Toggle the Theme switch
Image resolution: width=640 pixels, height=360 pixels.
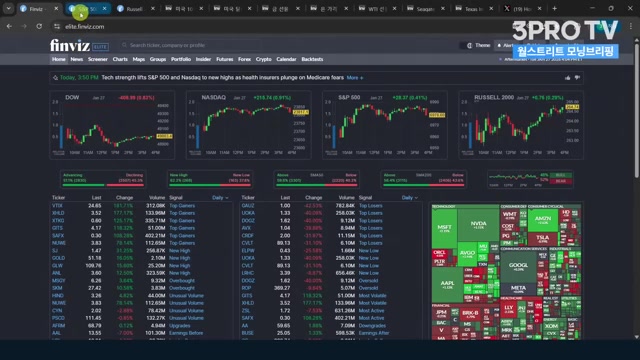pyautogui.click(x=478, y=45)
